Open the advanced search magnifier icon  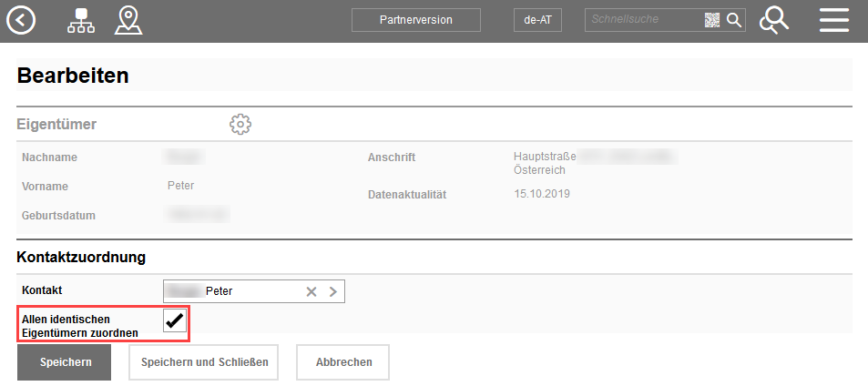tap(774, 21)
